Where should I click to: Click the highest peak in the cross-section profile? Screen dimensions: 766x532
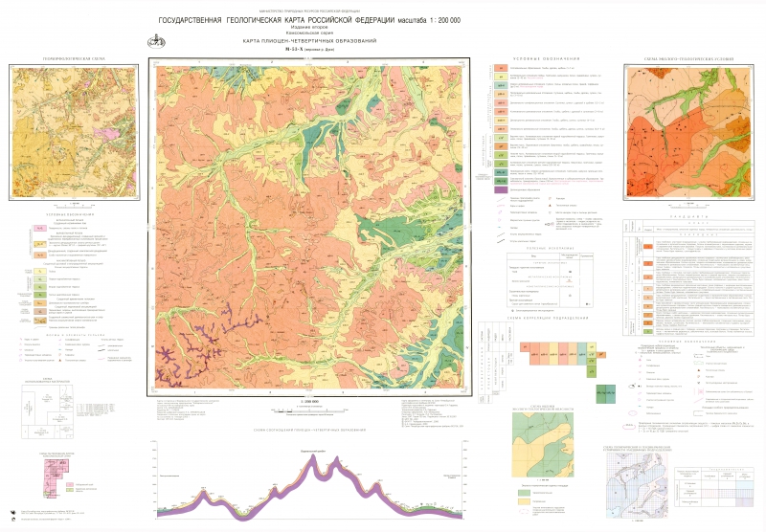point(312,461)
